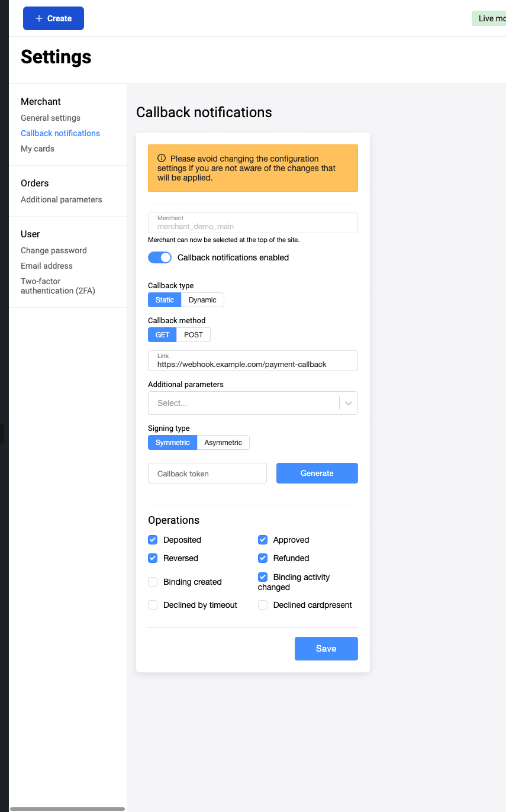Check the Declined cardpresent checkbox

click(263, 605)
